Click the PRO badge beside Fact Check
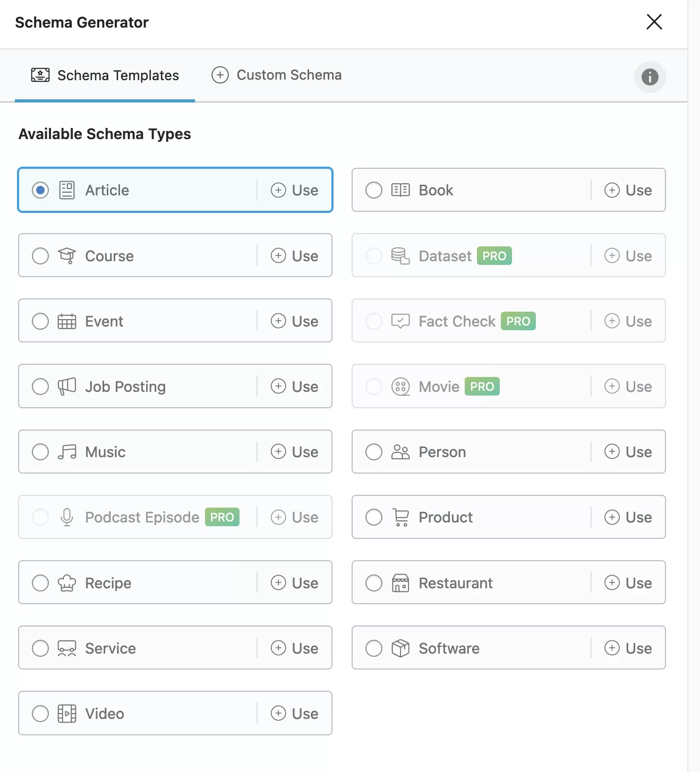700x772 pixels. click(x=518, y=321)
